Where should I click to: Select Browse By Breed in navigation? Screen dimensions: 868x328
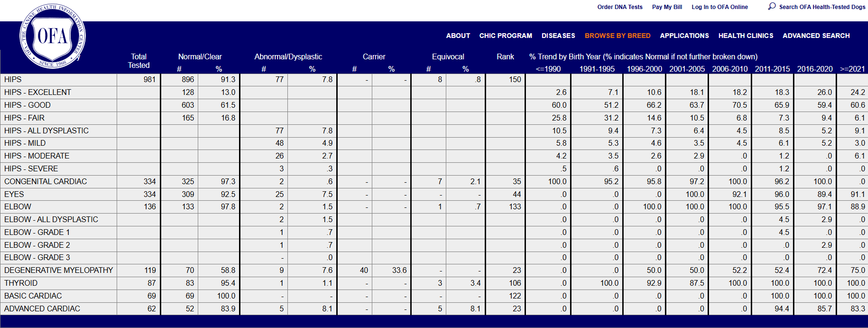point(617,36)
